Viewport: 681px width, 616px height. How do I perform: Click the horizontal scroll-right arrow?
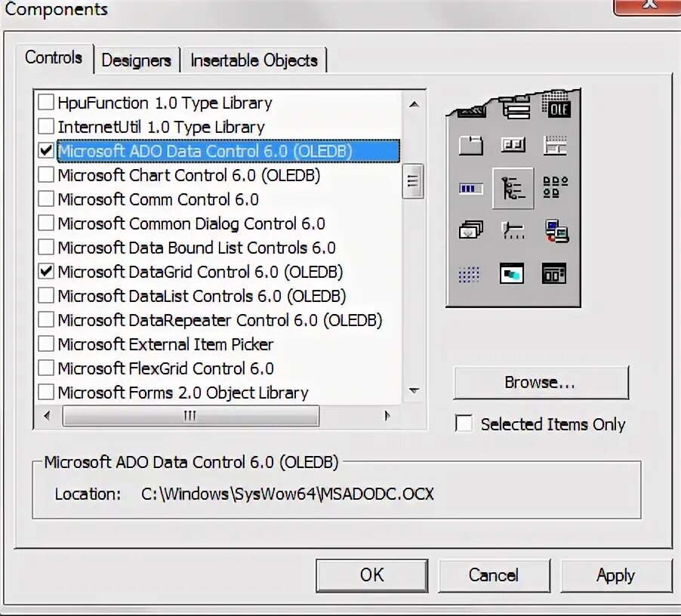click(387, 416)
